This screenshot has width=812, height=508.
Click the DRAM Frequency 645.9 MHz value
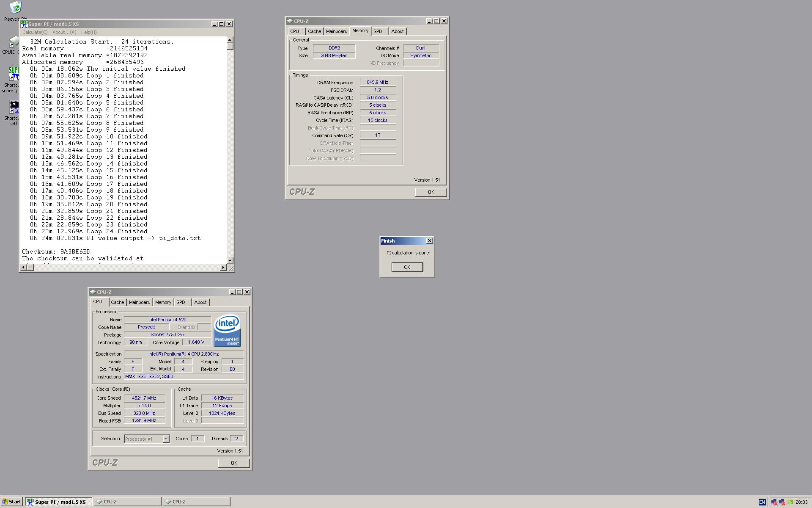coord(378,83)
